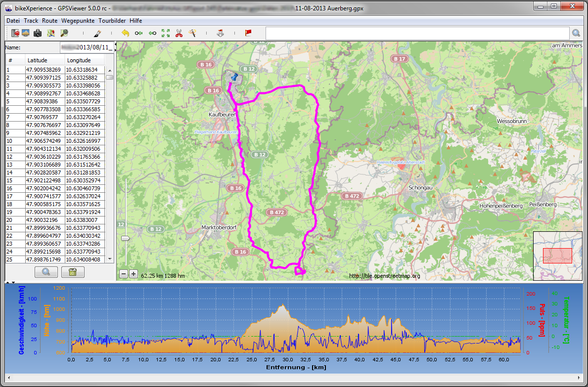Click the search magnifier beside the text field
Viewport: 588px width, 387px height.
576,33
